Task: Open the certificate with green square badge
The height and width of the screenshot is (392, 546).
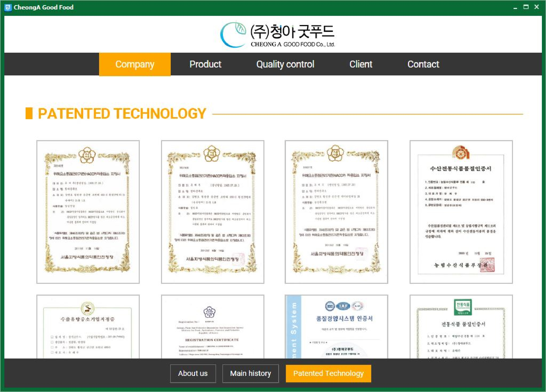Action: tap(461, 327)
